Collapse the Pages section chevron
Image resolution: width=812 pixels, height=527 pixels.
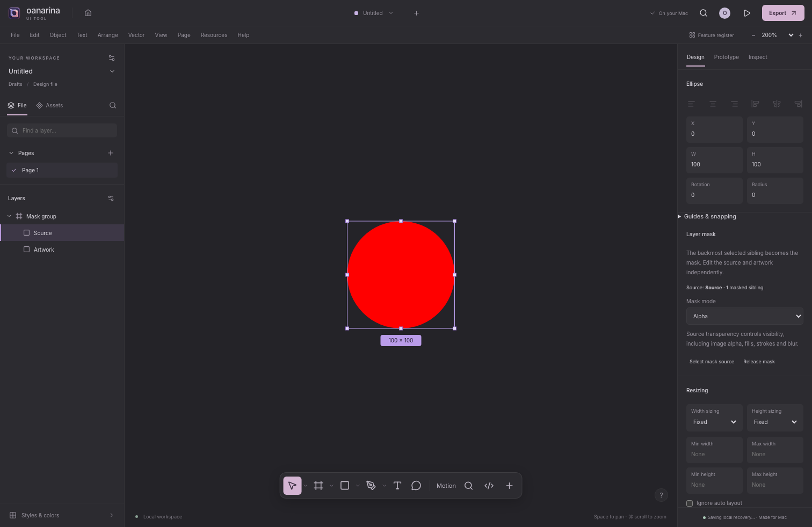click(x=11, y=153)
